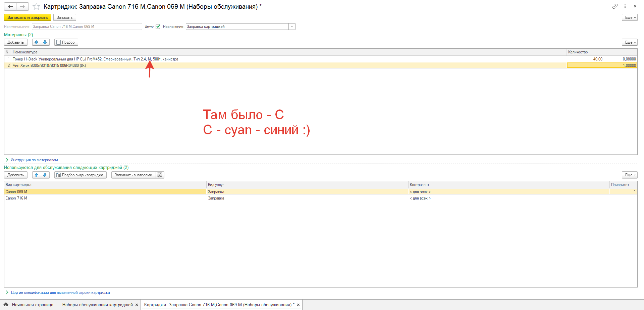
Task: Move material row up arrow
Action: click(37, 42)
